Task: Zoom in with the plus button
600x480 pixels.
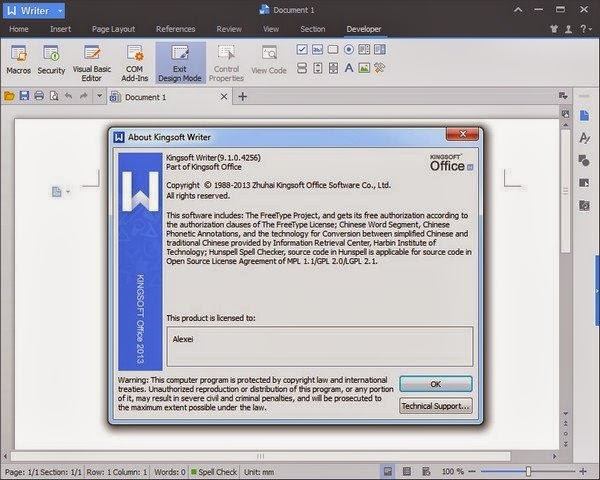Action: (x=583, y=472)
